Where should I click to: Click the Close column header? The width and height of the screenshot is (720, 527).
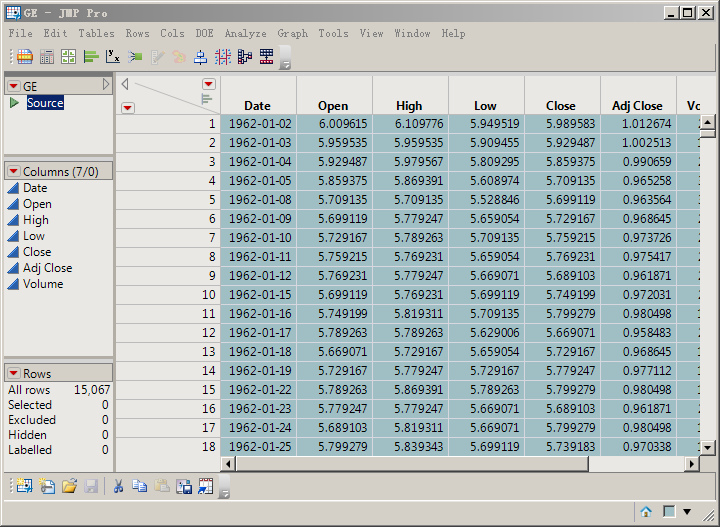[560, 105]
